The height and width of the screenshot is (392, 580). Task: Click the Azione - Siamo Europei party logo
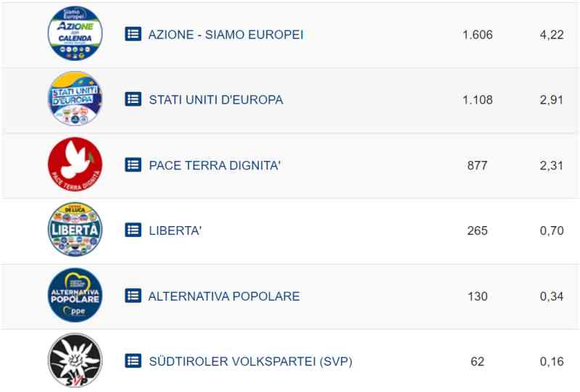[x=75, y=34]
